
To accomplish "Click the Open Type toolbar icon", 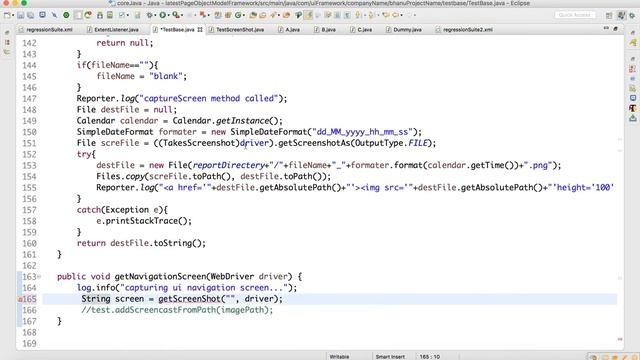I will point(253,15).
